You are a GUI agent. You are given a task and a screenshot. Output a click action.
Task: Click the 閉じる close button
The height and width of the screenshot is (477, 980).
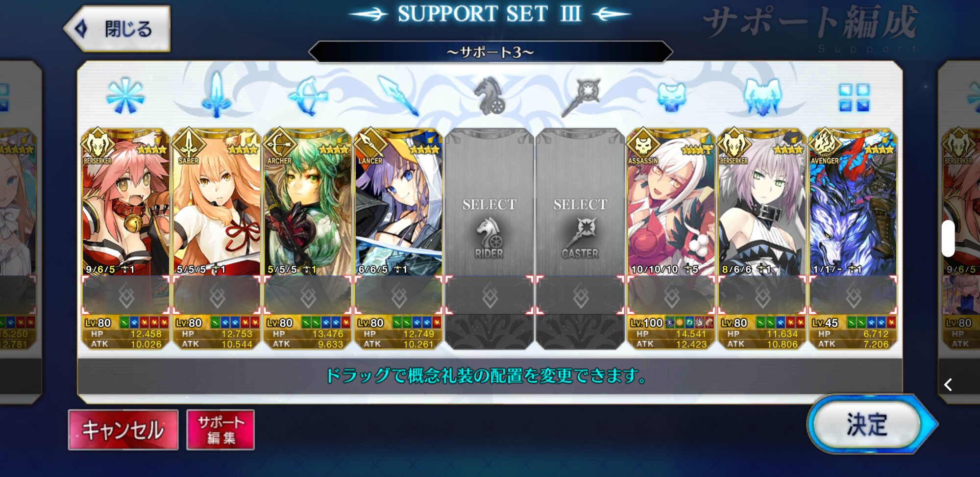tap(118, 29)
